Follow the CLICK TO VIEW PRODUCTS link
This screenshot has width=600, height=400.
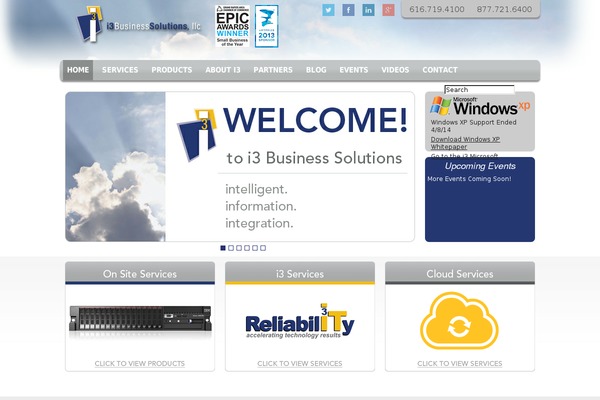tap(140, 364)
